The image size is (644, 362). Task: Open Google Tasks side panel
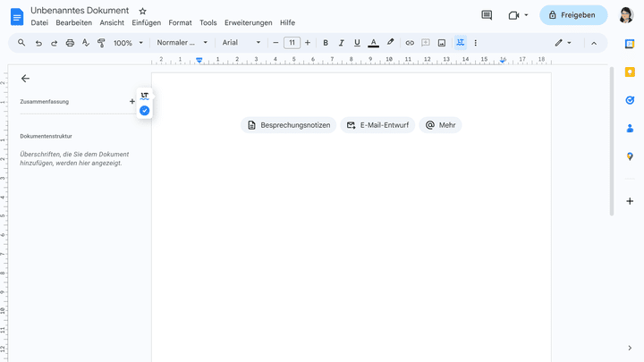pyautogui.click(x=630, y=100)
